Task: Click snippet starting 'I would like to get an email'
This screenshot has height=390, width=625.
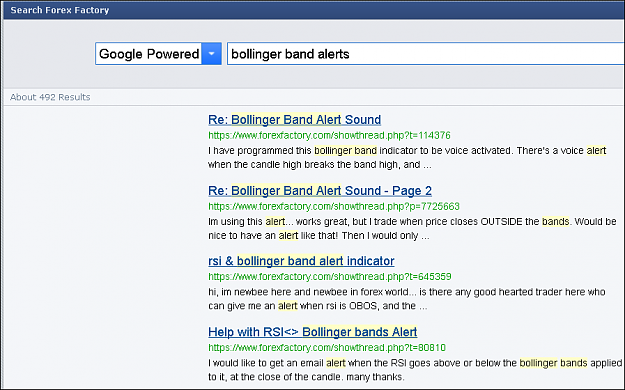Action: pyautogui.click(x=415, y=370)
